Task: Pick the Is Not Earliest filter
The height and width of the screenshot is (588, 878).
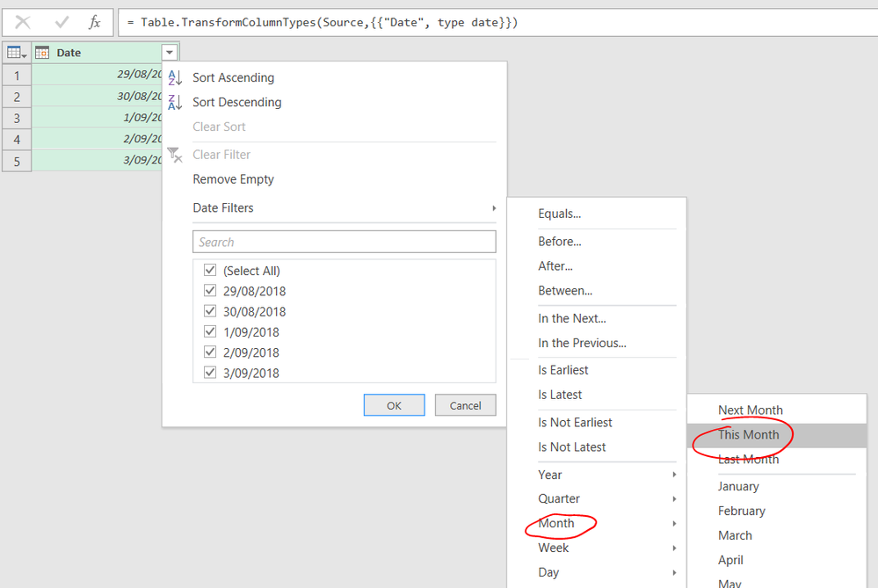Action: tap(575, 423)
